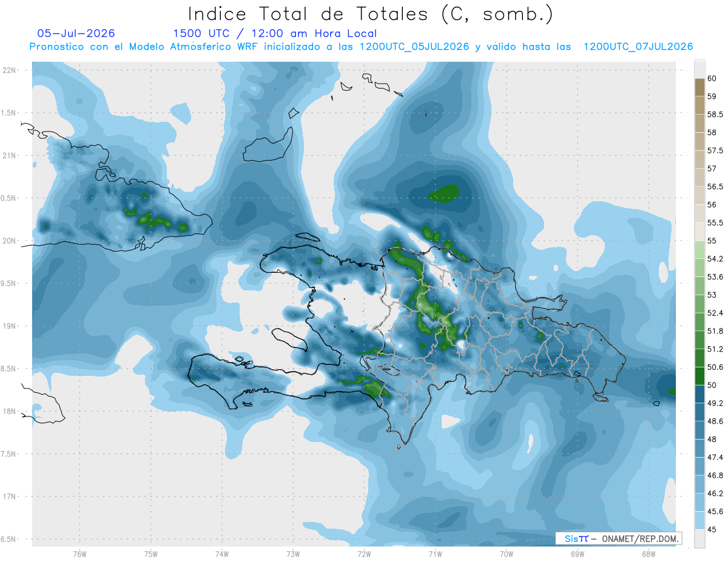Image resolution: width=728 pixels, height=562 pixels.
Task: Click the latitude label 17N
Action: [x=10, y=497]
